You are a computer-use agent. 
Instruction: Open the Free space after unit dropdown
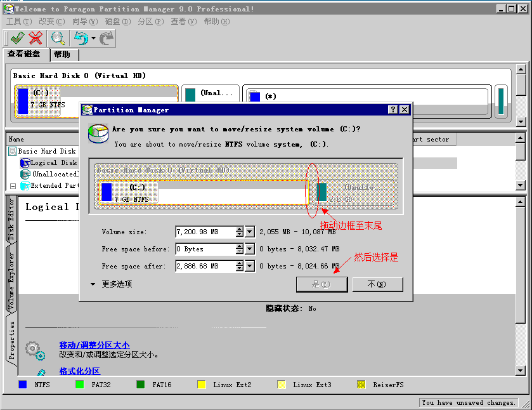[x=250, y=267]
